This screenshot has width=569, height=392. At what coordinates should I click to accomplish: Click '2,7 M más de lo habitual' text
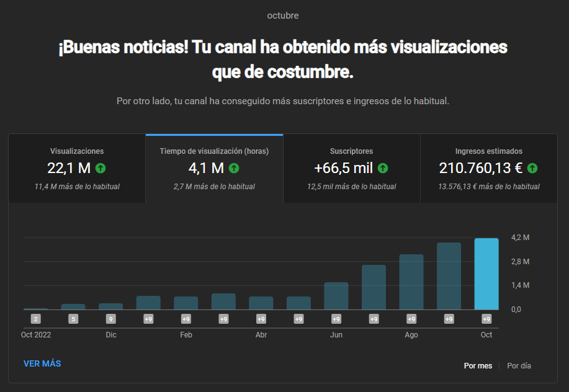click(214, 187)
